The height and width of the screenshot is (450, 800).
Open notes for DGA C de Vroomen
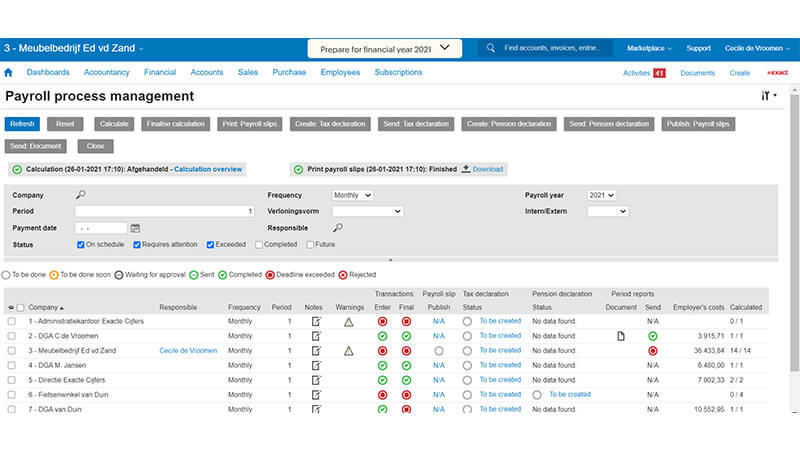coord(316,336)
